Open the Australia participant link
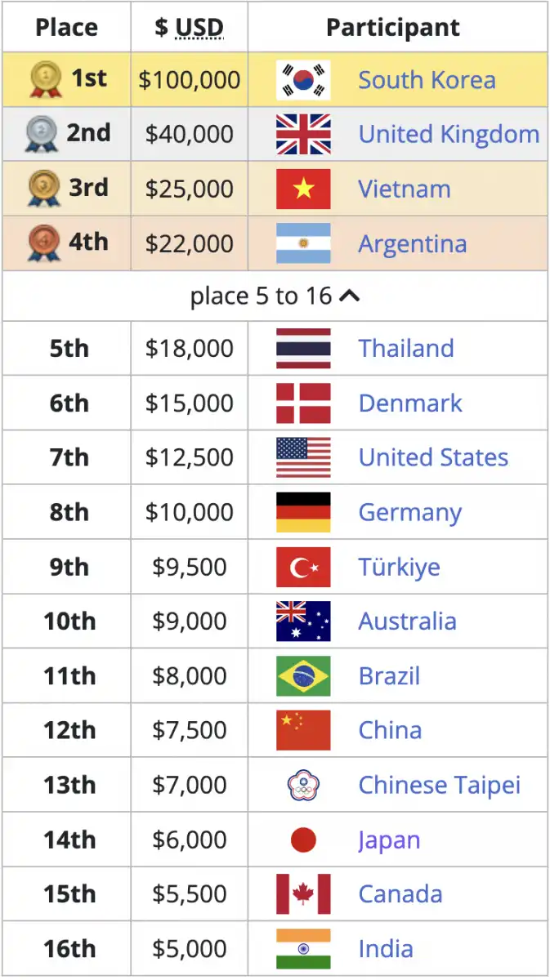Screen dimensions: 550x980 (x=407, y=621)
